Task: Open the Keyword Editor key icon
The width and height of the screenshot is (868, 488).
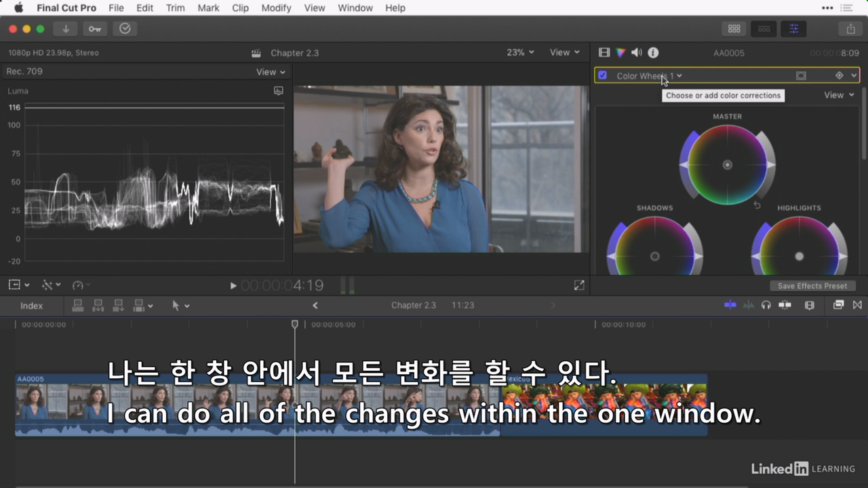Action: pyautogui.click(x=95, y=28)
